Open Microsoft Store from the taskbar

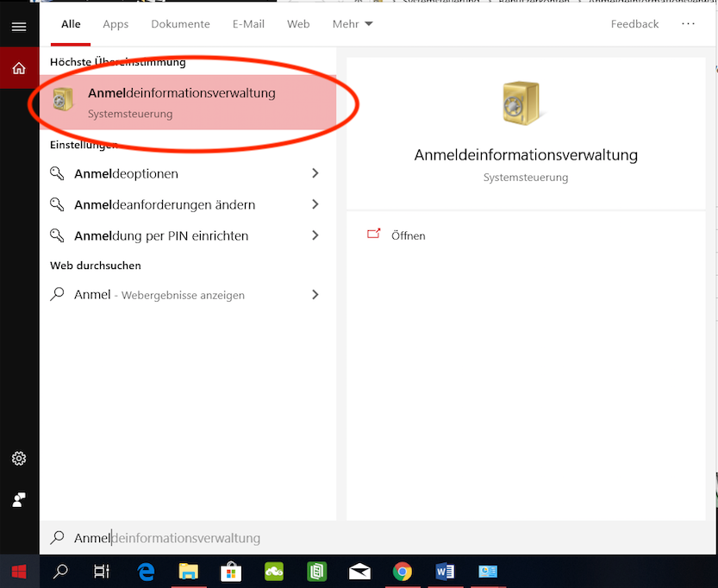tap(231, 572)
